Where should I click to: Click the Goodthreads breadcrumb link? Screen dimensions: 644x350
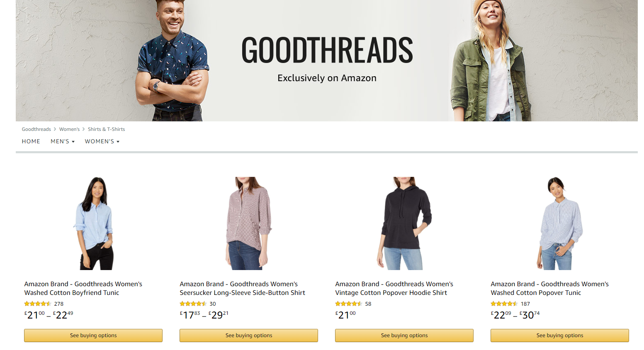(36, 129)
